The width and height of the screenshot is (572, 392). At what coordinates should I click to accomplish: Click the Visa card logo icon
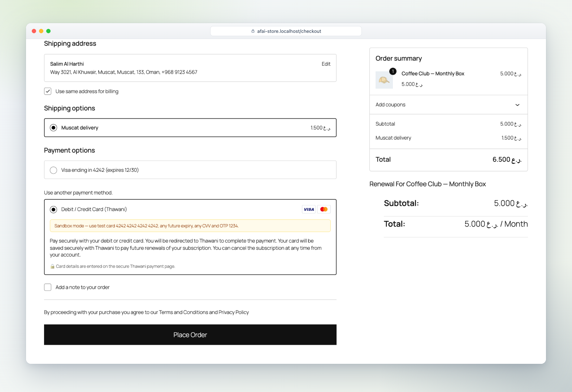tap(309, 209)
